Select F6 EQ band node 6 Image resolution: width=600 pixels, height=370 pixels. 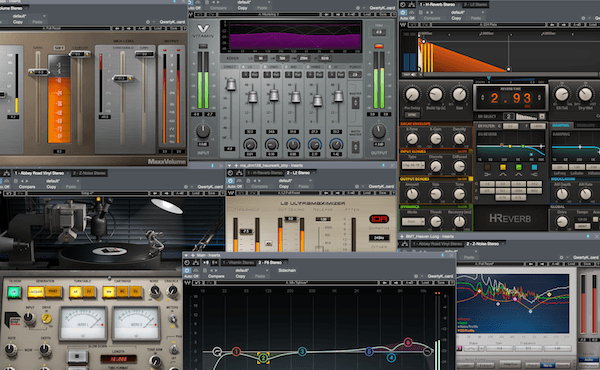[408, 342]
